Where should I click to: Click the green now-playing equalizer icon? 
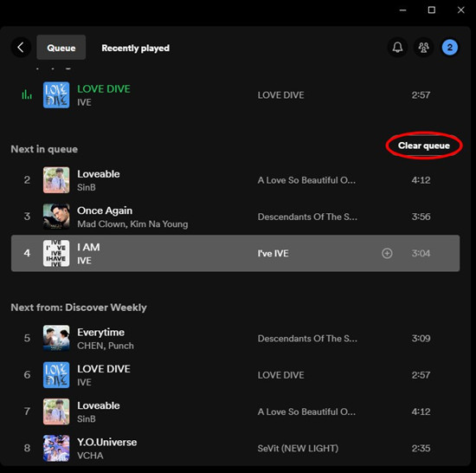[27, 94]
